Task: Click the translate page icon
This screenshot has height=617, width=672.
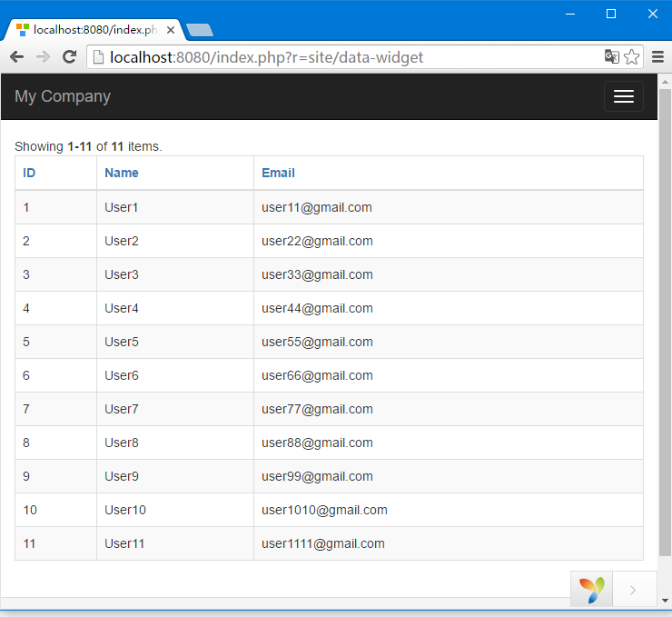Action: pos(611,56)
